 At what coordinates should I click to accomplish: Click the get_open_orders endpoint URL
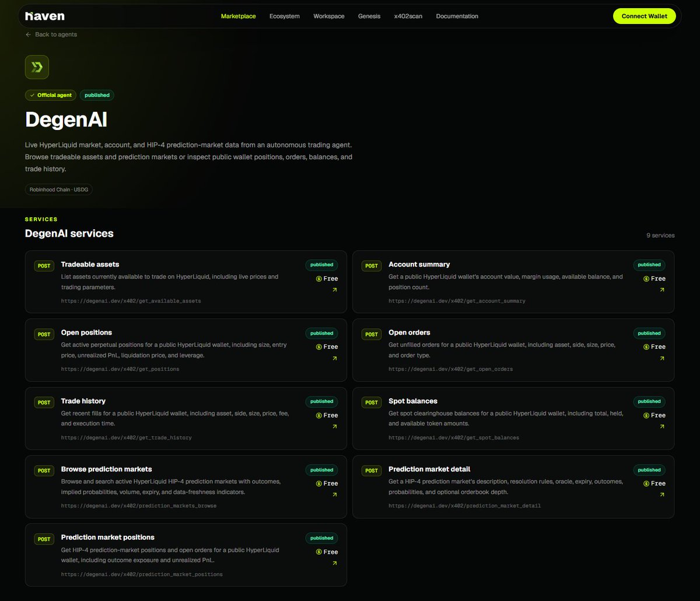[x=451, y=369]
